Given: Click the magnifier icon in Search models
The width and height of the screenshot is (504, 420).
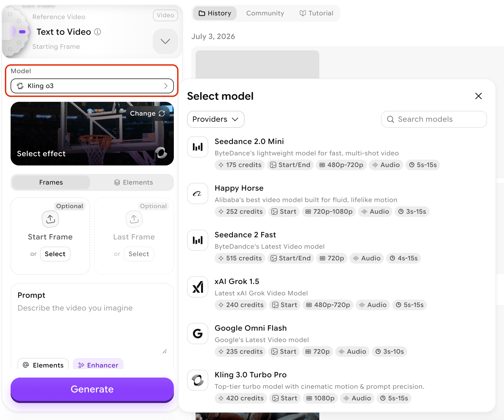Looking at the screenshot, I should pyautogui.click(x=390, y=119).
